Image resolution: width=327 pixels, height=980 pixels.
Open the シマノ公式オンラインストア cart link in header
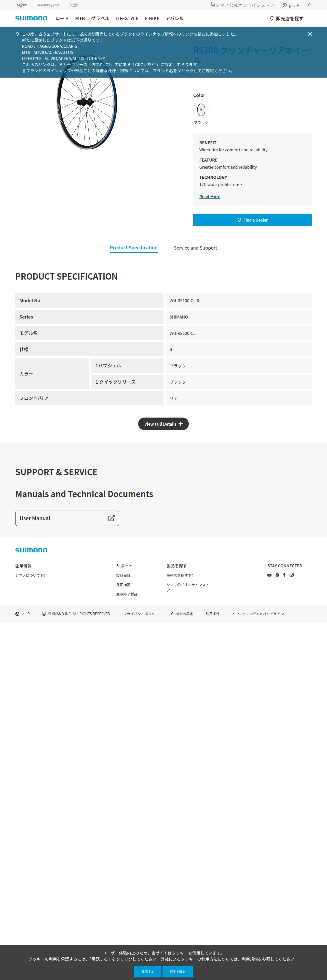pos(242,5)
